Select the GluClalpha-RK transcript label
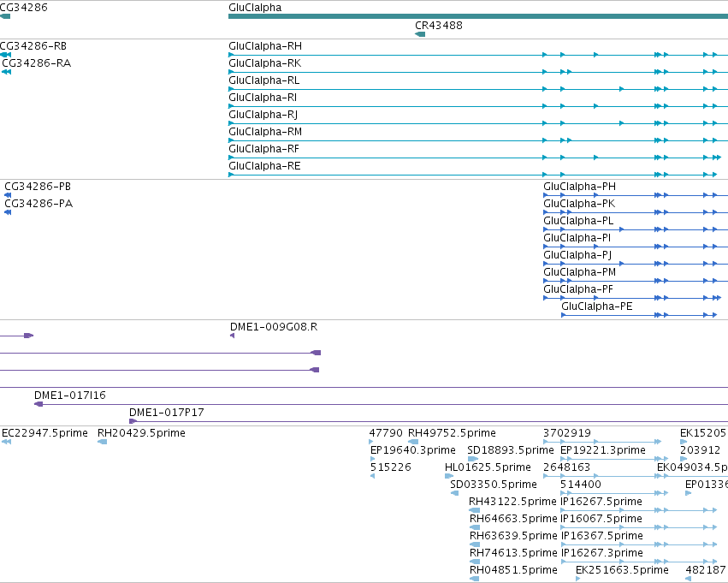Image resolution: width=728 pixels, height=583 pixels. click(x=264, y=63)
